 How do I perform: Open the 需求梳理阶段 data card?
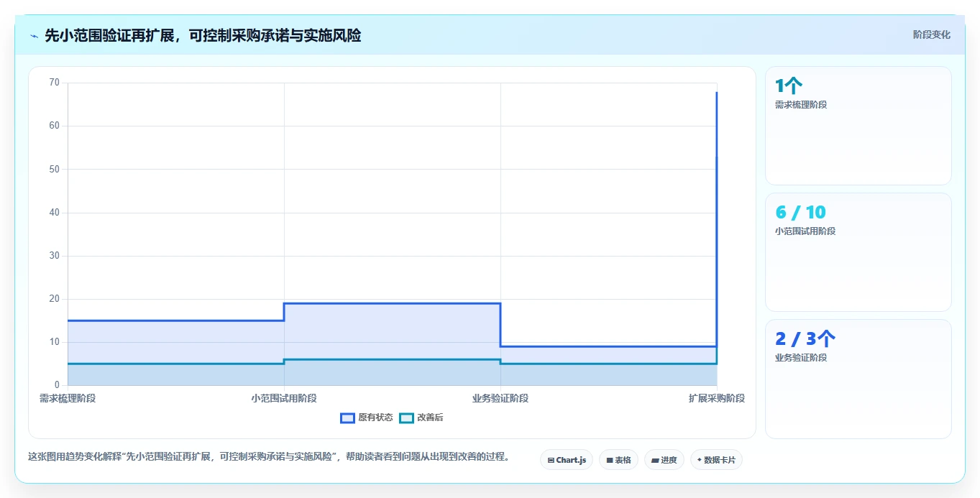[x=858, y=126]
